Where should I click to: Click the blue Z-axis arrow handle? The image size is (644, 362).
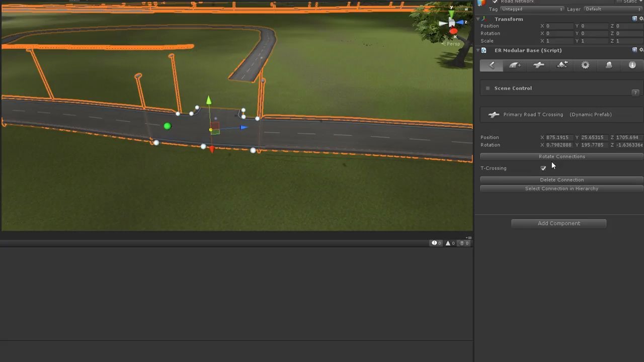pyautogui.click(x=244, y=127)
